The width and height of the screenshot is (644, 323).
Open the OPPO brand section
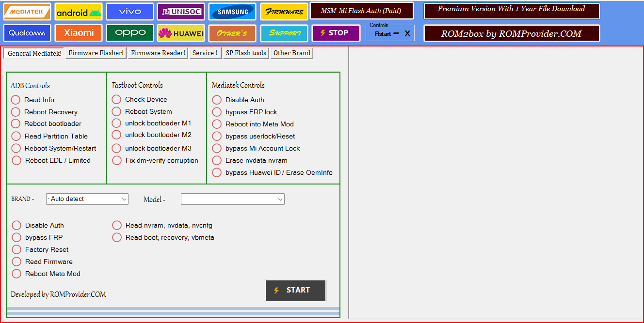[x=130, y=33]
